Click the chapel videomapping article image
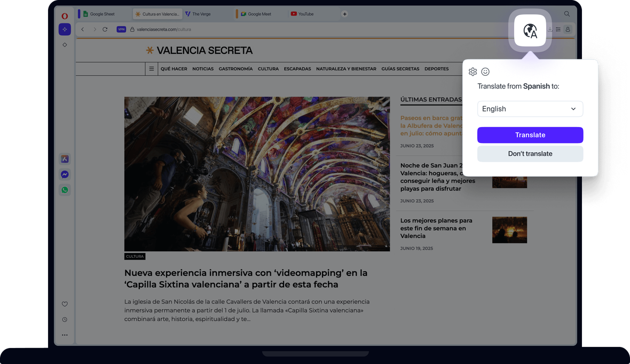630x364 pixels. 257,174
